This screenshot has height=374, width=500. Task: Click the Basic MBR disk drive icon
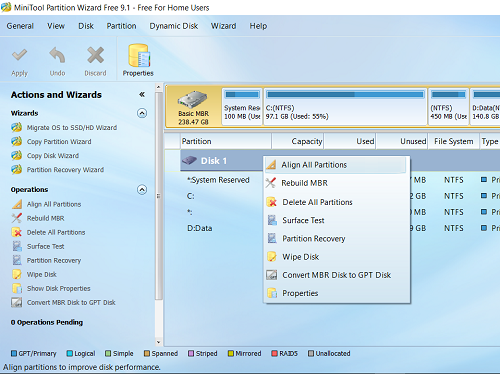pyautogui.click(x=193, y=100)
